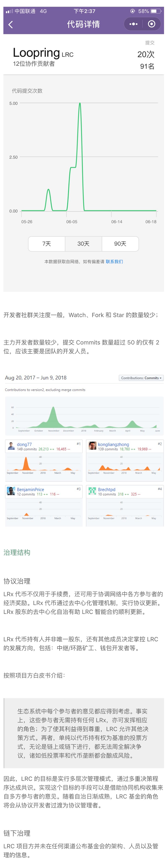This screenshot has height=868, width=167.
Task: Select the 90天 range tab
Action: [x=120, y=244]
